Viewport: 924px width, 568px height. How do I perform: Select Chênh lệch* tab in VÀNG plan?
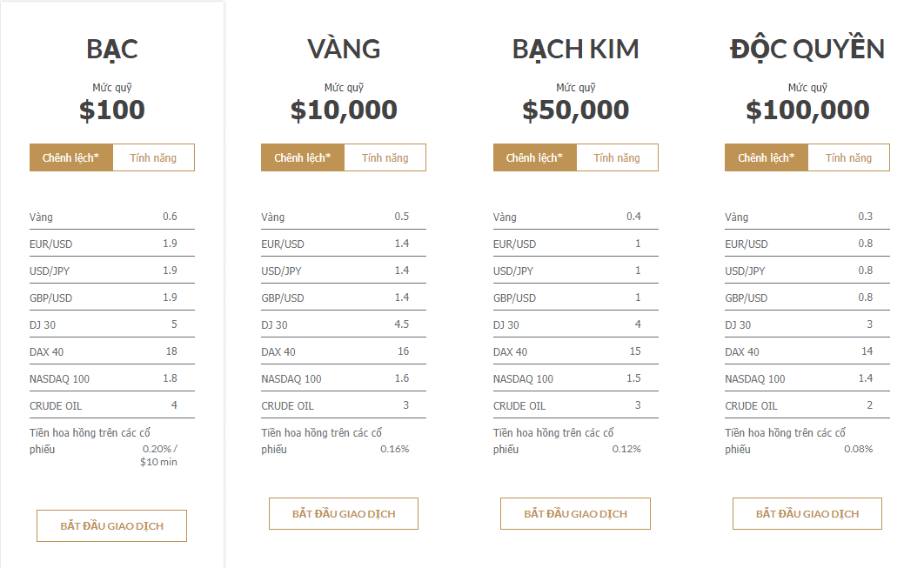click(302, 158)
